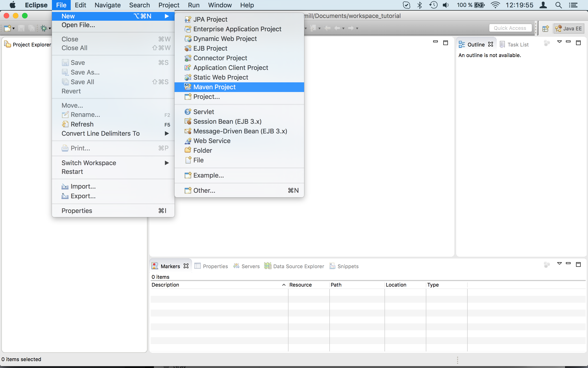The height and width of the screenshot is (368, 588).
Task: Click the New wizard toolbar icon
Action: [x=8, y=28]
